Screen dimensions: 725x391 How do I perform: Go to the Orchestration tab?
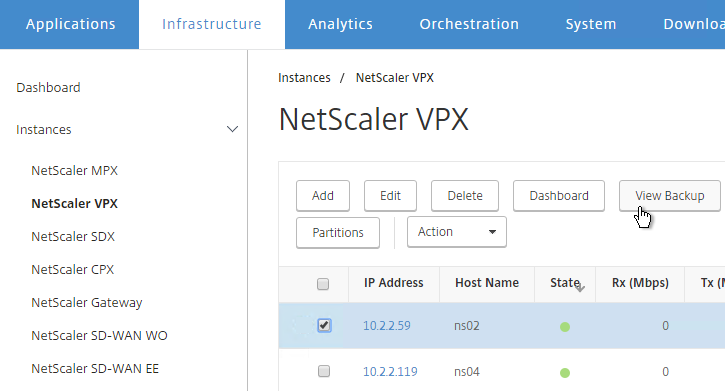click(x=469, y=24)
